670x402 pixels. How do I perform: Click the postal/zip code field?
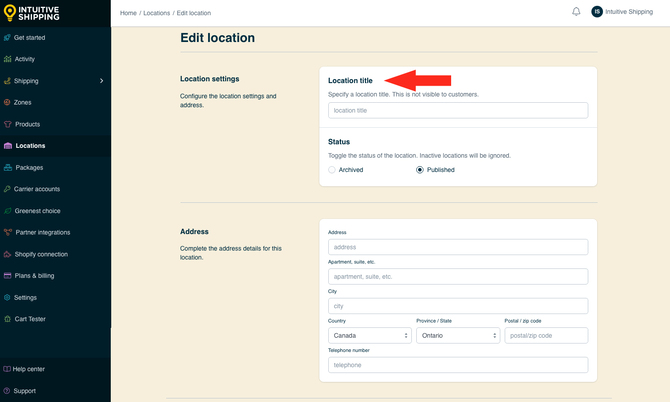[x=546, y=335]
